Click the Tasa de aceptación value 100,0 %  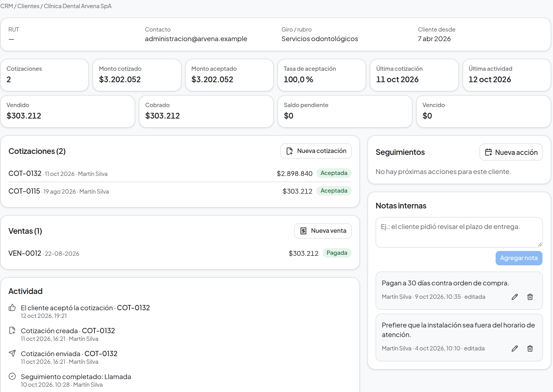click(x=298, y=79)
